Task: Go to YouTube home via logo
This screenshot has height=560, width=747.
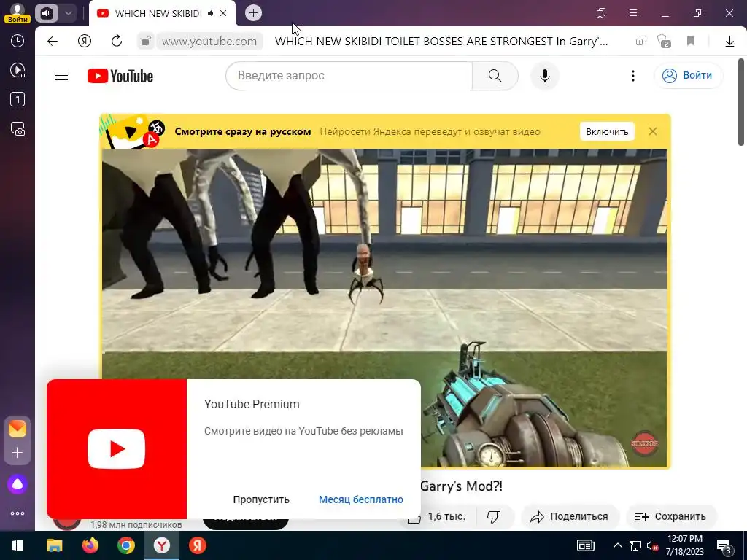Action: [x=120, y=76]
